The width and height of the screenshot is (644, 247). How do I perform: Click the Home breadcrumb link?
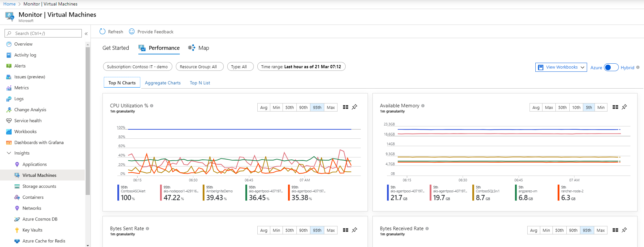(9, 4)
